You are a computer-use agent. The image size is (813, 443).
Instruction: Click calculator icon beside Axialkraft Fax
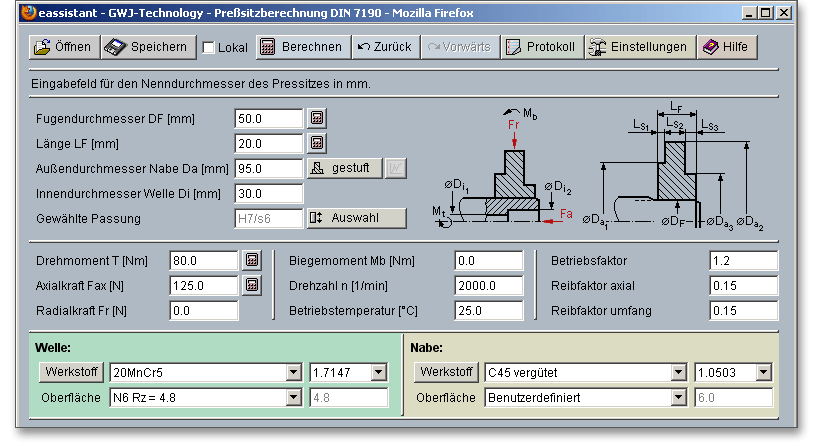tap(252, 286)
